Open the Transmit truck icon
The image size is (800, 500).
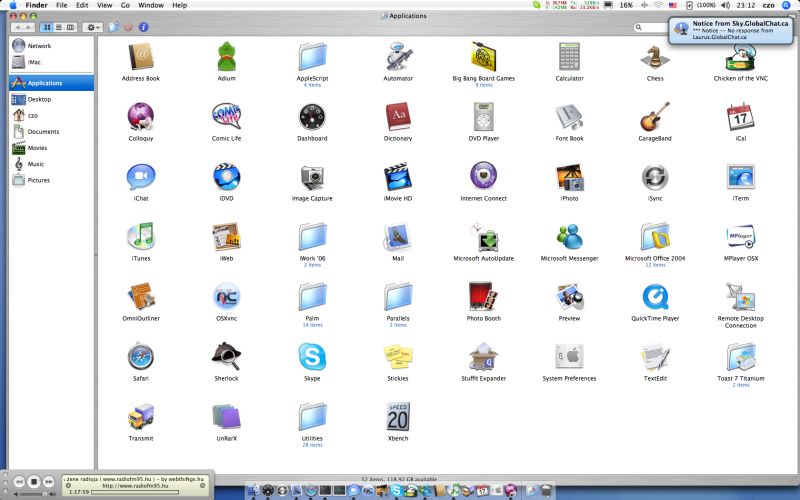click(x=141, y=416)
